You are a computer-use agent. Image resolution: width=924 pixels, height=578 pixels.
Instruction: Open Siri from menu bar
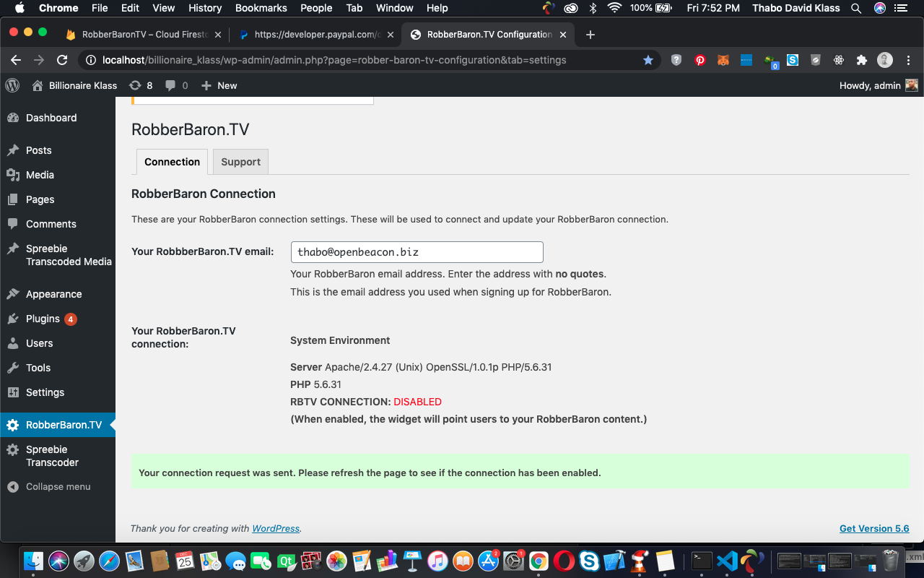click(880, 8)
